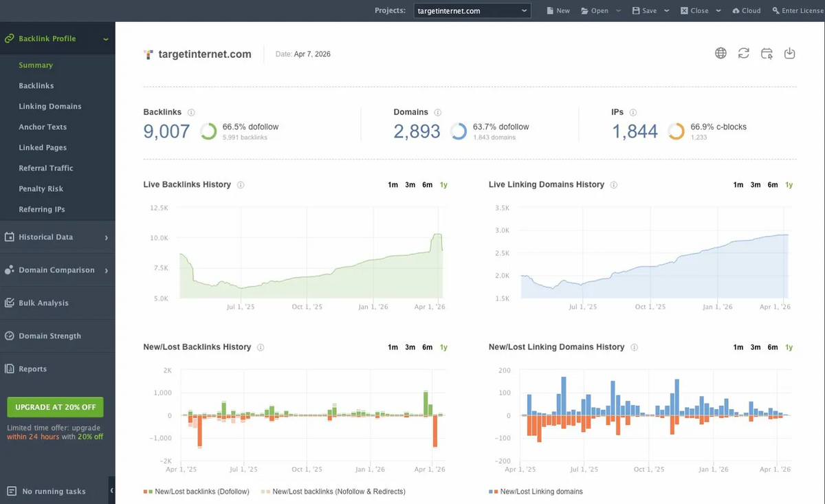Open the Backlinks sidebar item
Viewport: 825px width, 504px height.
tap(36, 86)
